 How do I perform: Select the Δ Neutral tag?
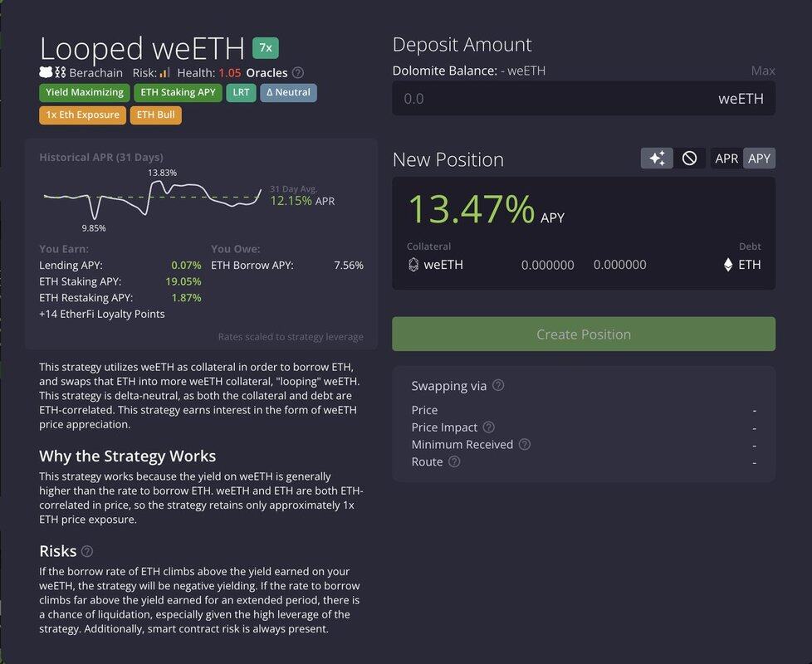coord(288,92)
